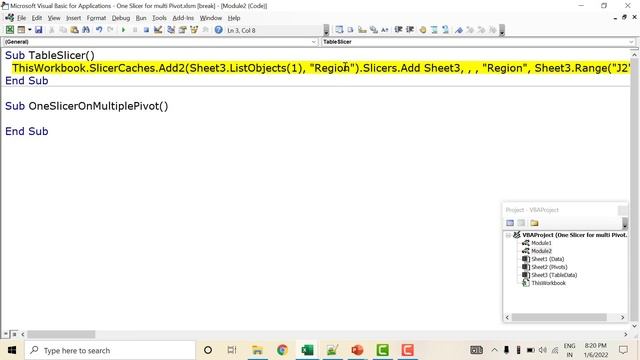
Task: Click the highlighted ThisWorkbook.SlicerCaches code line
Action: coord(321,68)
